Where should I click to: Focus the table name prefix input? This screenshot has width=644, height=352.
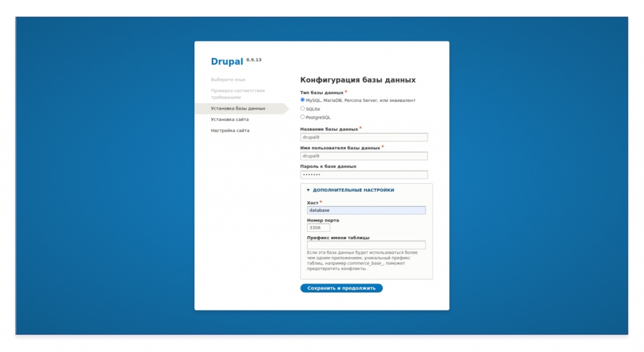click(x=367, y=245)
